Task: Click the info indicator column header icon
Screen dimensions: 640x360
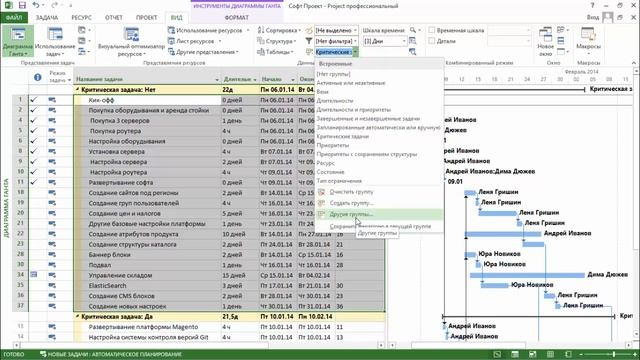Action: (x=38, y=77)
